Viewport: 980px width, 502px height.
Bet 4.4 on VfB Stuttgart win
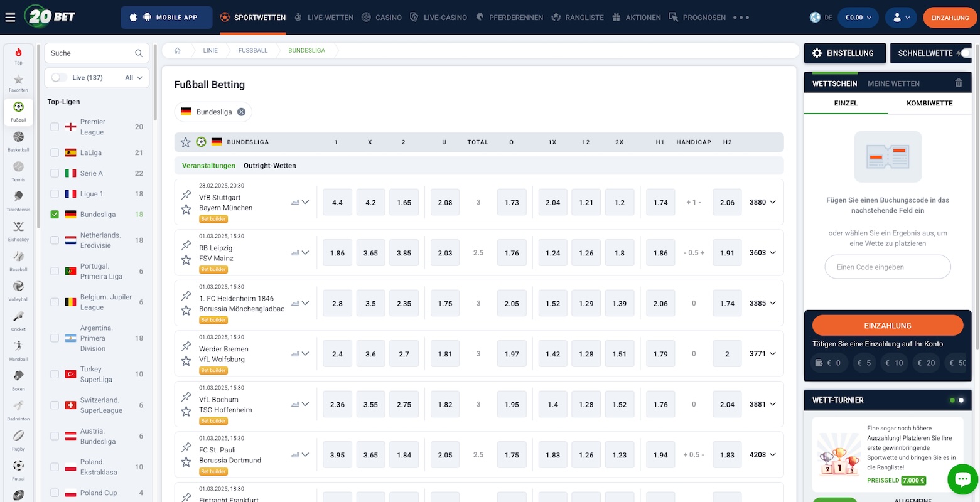[x=337, y=202]
